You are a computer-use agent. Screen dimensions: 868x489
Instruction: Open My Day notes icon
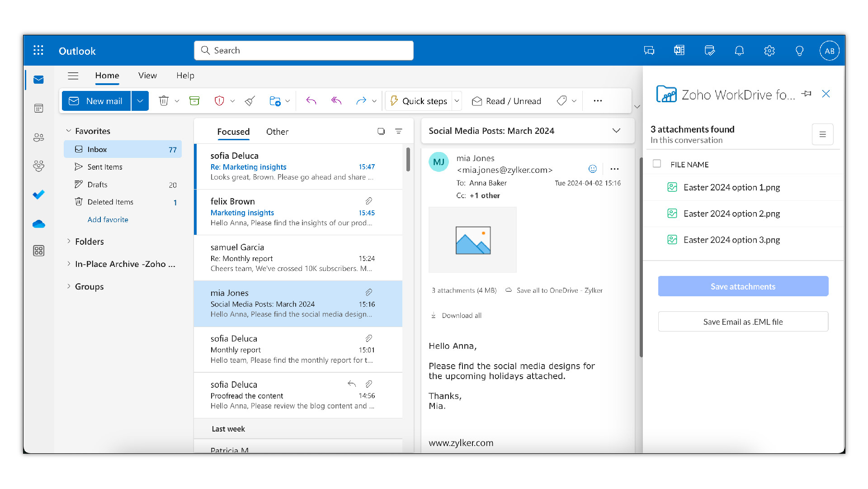tap(709, 50)
